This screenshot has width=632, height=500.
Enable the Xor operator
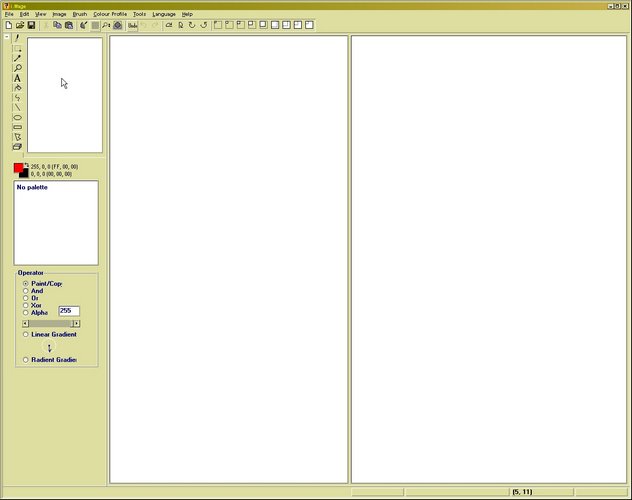coord(25,305)
